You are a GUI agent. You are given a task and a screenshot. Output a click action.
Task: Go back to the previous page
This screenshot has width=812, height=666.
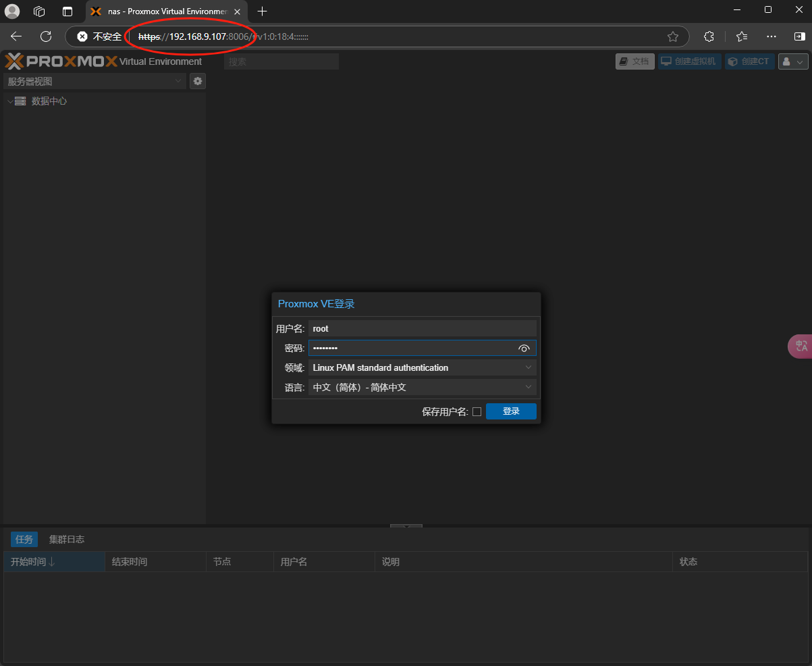coord(16,36)
